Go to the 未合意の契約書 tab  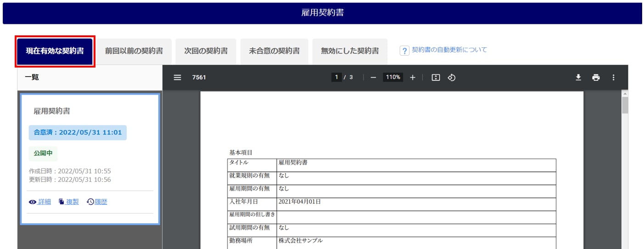pyautogui.click(x=274, y=51)
